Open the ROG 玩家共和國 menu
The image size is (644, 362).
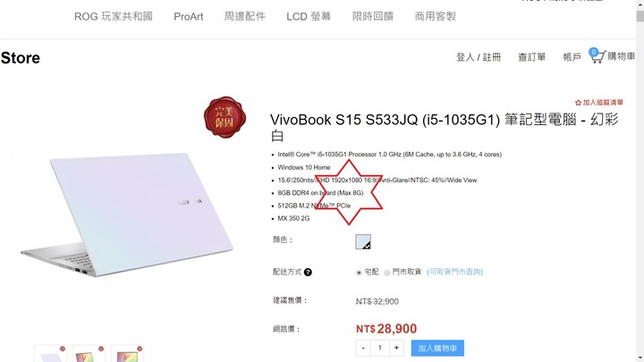(114, 16)
